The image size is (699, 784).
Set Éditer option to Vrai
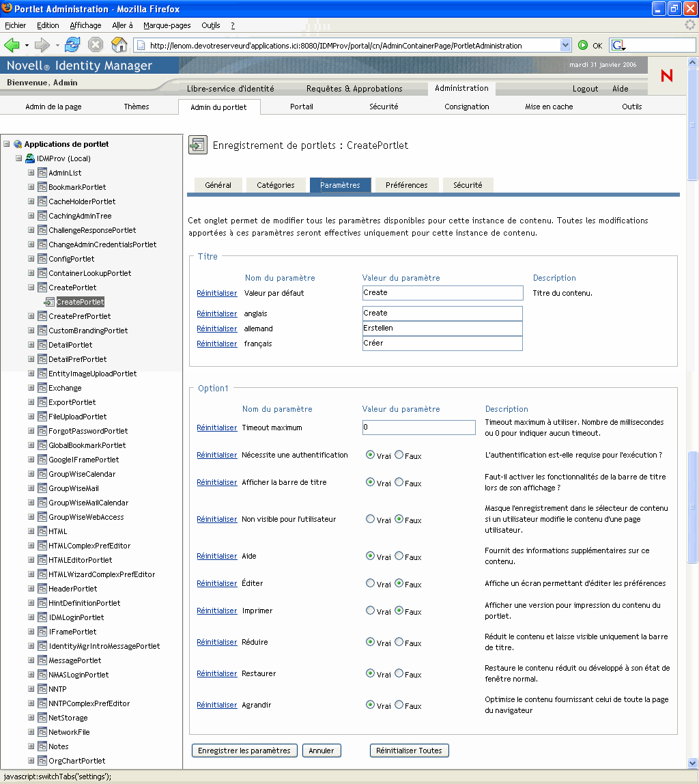370,584
